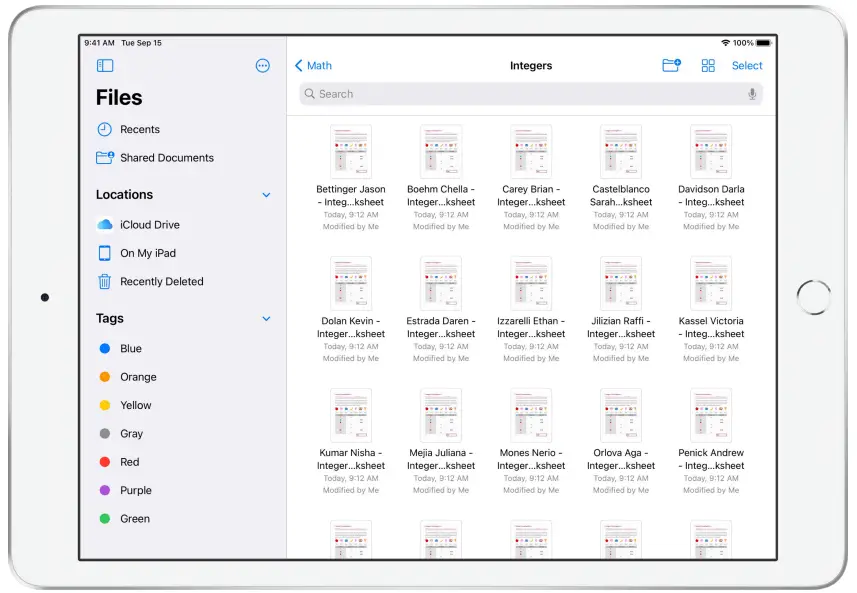Click the search magnifier icon
The width and height of the screenshot is (857, 593).
(309, 94)
